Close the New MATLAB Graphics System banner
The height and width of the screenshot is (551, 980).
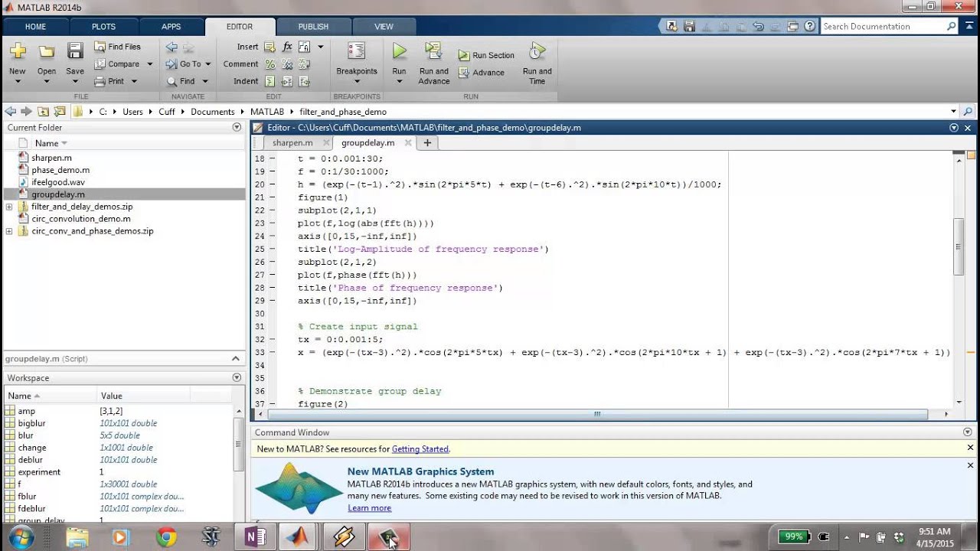pyautogui.click(x=970, y=465)
